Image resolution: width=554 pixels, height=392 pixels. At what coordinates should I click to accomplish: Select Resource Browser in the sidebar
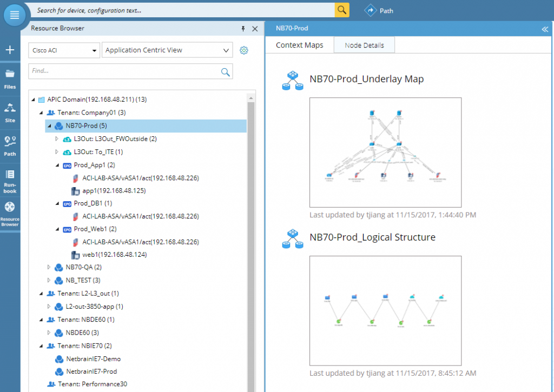[10, 214]
